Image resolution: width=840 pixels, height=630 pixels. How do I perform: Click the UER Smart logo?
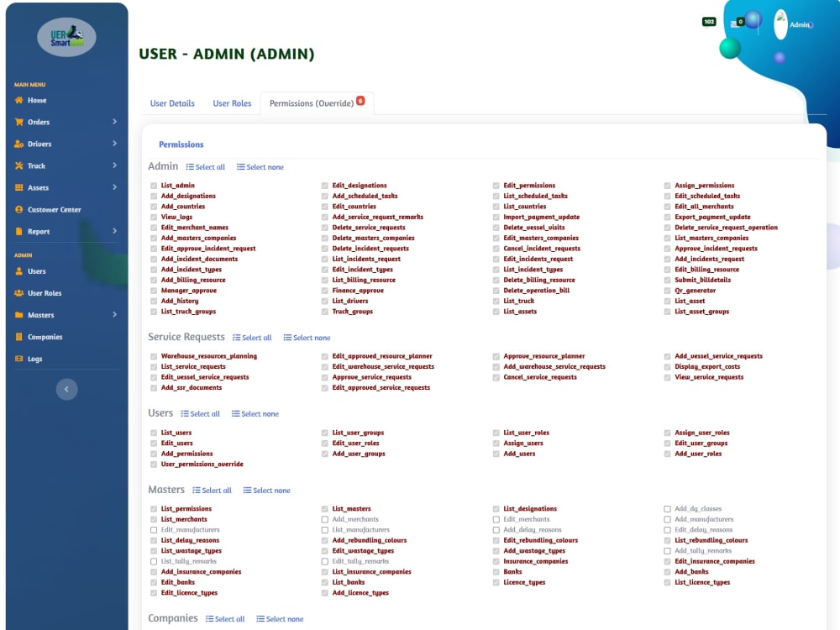pos(67,38)
